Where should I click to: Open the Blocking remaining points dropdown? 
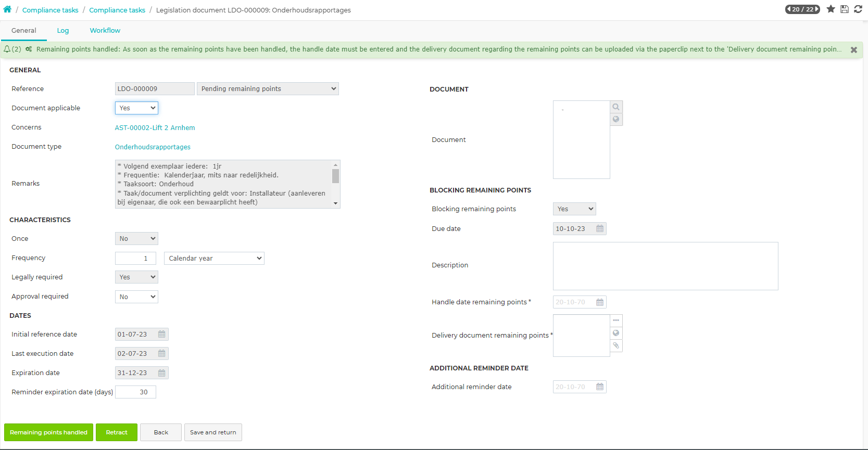[574, 209]
